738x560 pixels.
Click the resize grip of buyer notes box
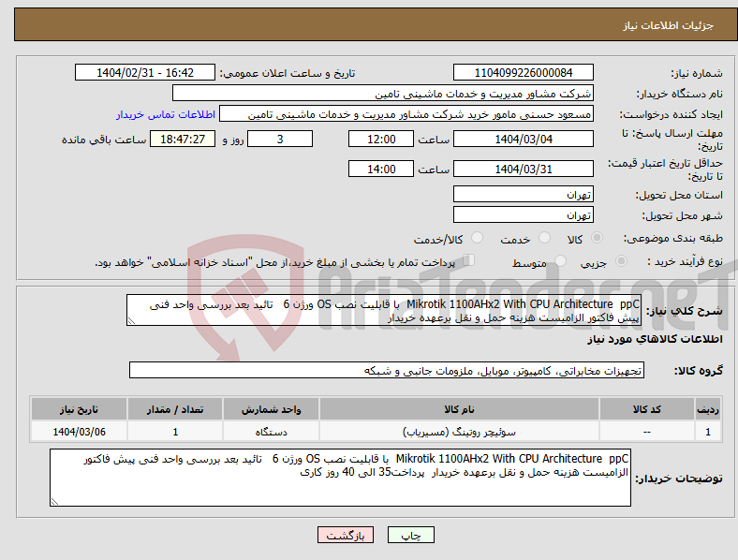coord(54,502)
